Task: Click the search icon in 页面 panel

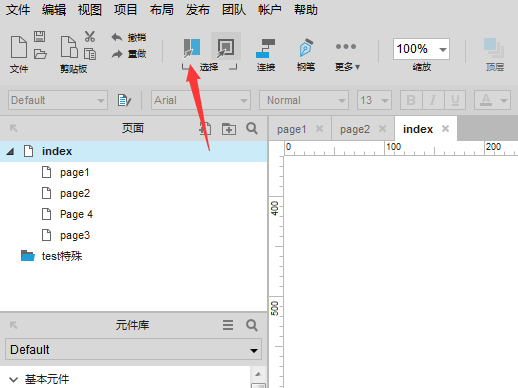Action: [x=252, y=128]
